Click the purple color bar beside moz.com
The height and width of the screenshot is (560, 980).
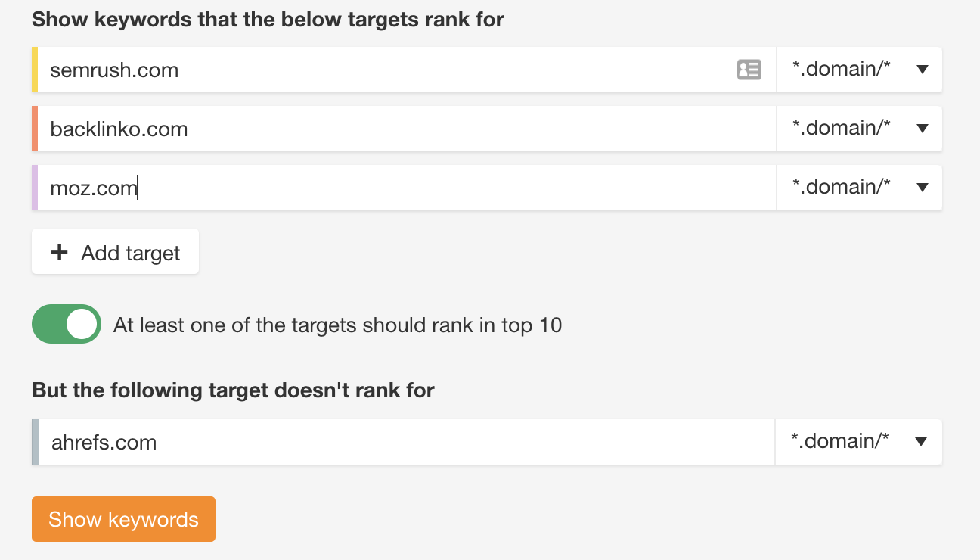34,187
